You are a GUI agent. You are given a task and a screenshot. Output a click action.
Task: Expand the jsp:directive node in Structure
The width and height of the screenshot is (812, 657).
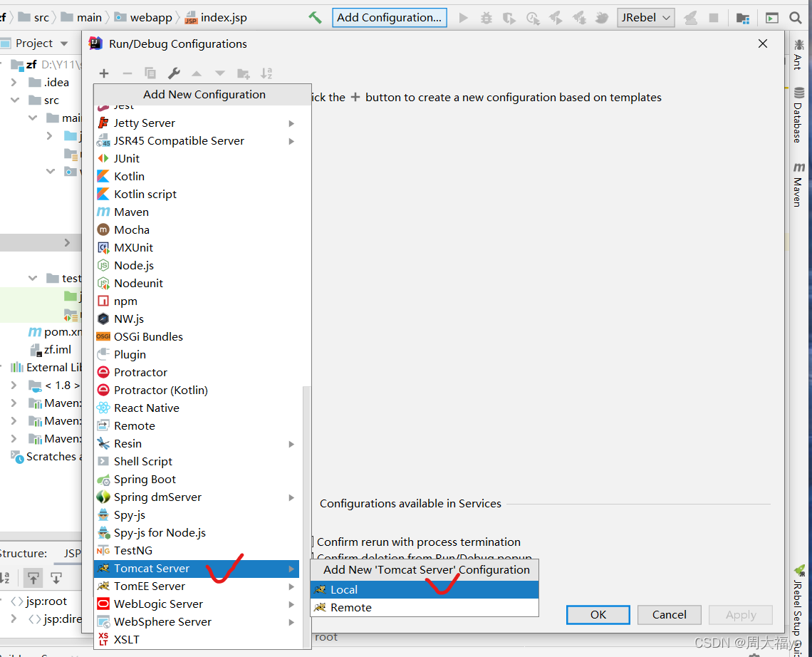14,619
